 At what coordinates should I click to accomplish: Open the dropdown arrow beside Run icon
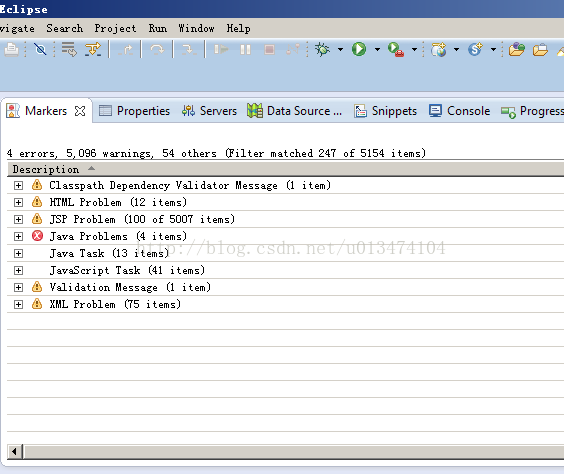[377, 49]
